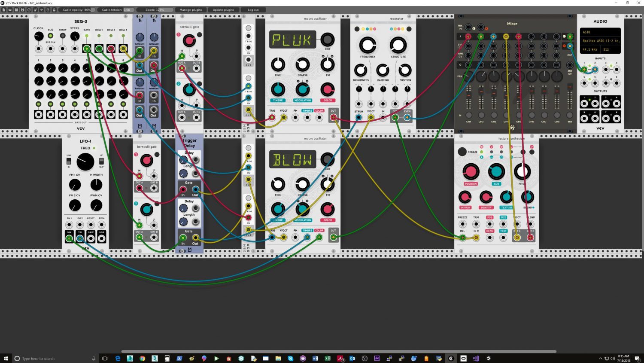Click the Manage plugins button
Viewport: 644px width, 363px height.
pos(191,10)
